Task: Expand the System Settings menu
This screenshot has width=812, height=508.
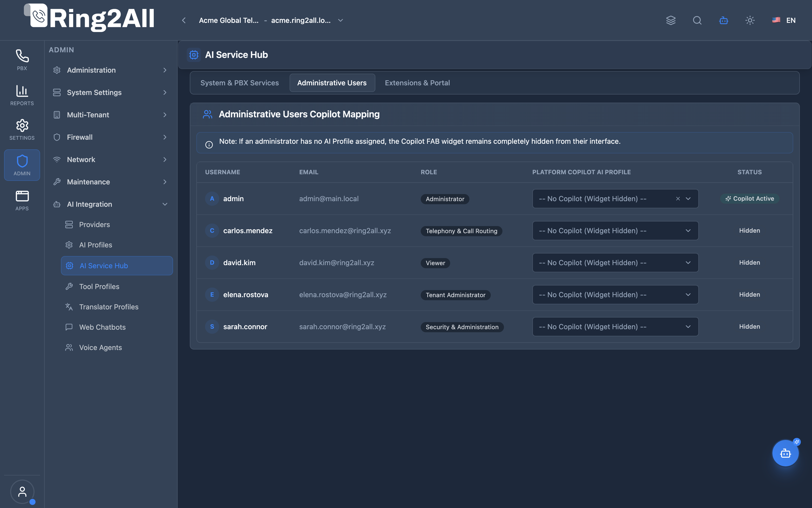Action: 110,92
